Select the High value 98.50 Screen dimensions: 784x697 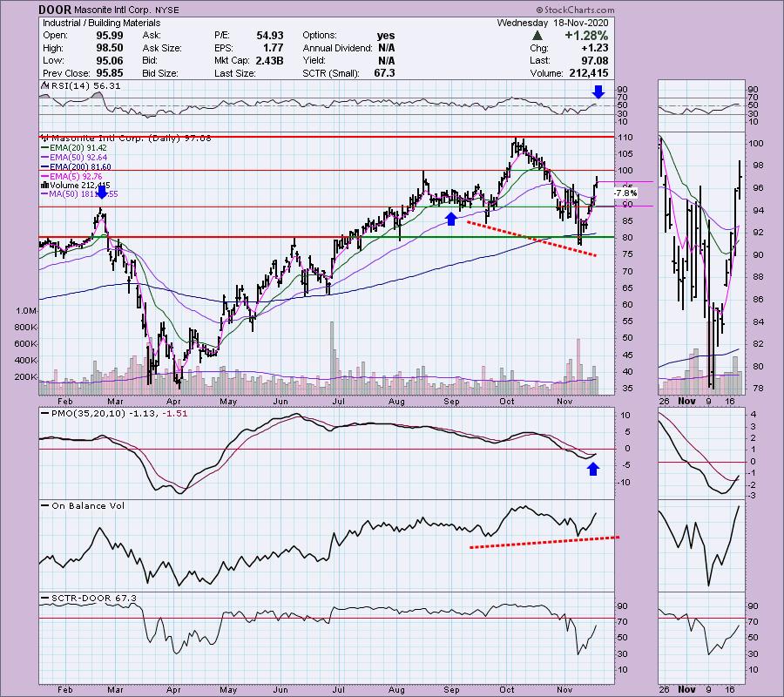click(110, 48)
